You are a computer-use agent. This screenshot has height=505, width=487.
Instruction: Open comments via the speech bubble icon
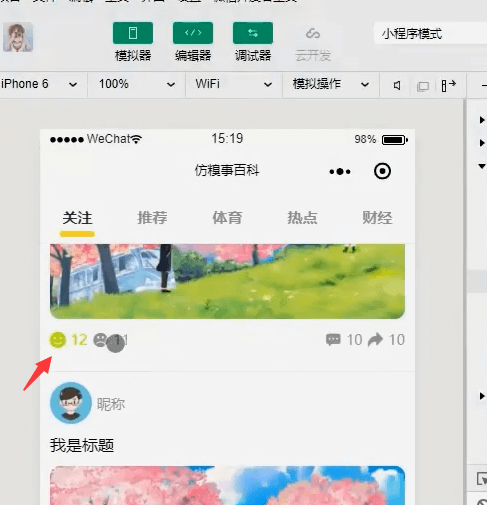tap(333, 340)
